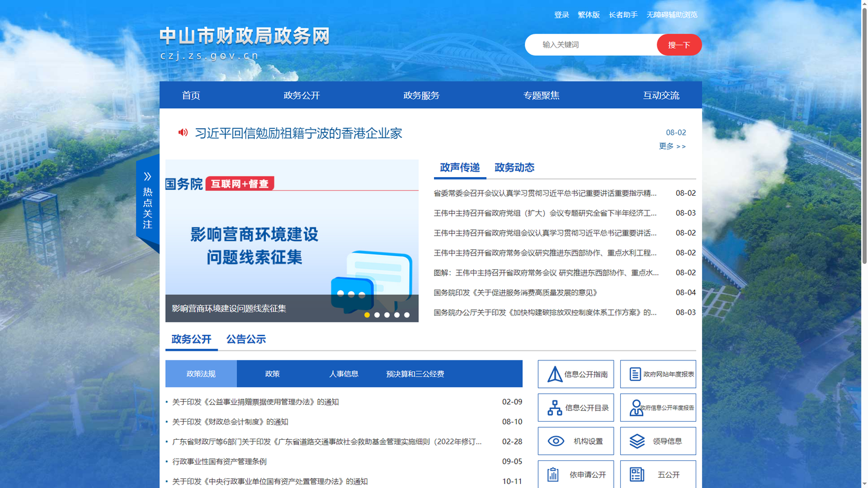Click the 更多 >> link
868x488 pixels.
[x=673, y=146]
